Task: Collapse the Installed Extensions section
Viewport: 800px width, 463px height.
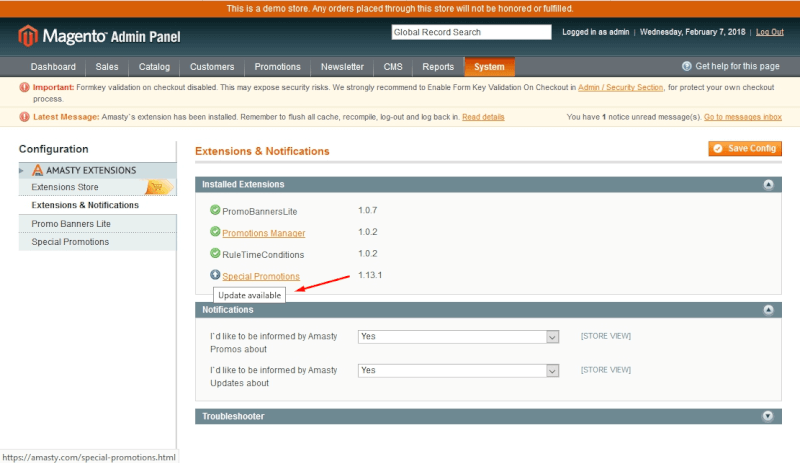Action: [x=768, y=184]
